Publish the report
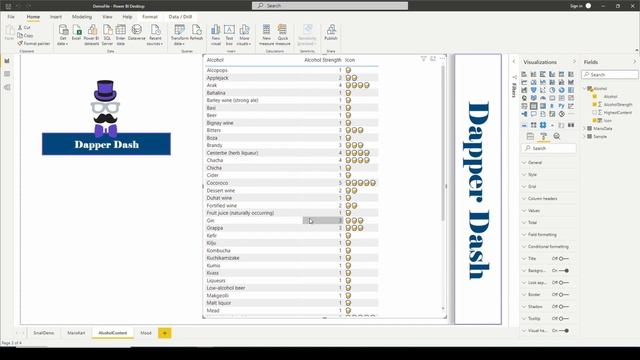The height and width of the screenshot is (360, 640). click(331, 33)
